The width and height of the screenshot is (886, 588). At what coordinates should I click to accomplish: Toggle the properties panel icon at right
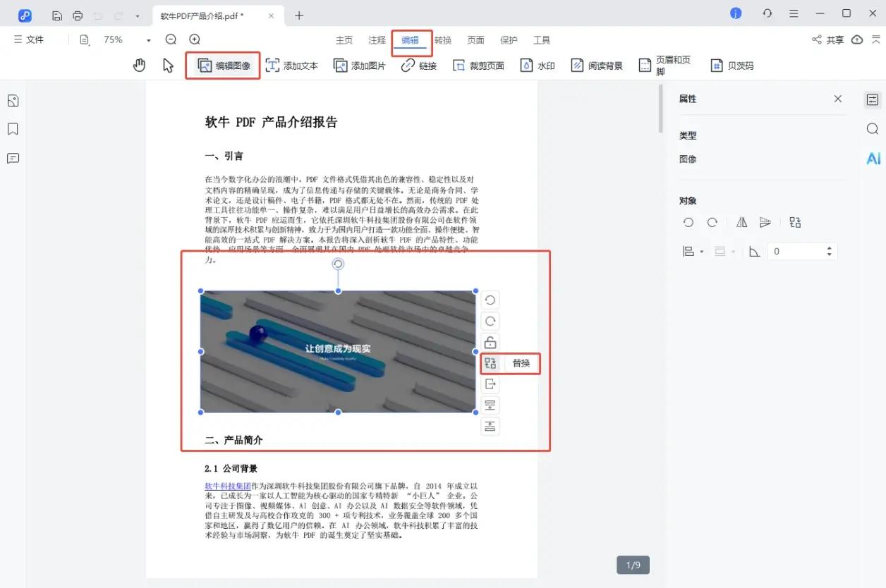[x=873, y=100]
